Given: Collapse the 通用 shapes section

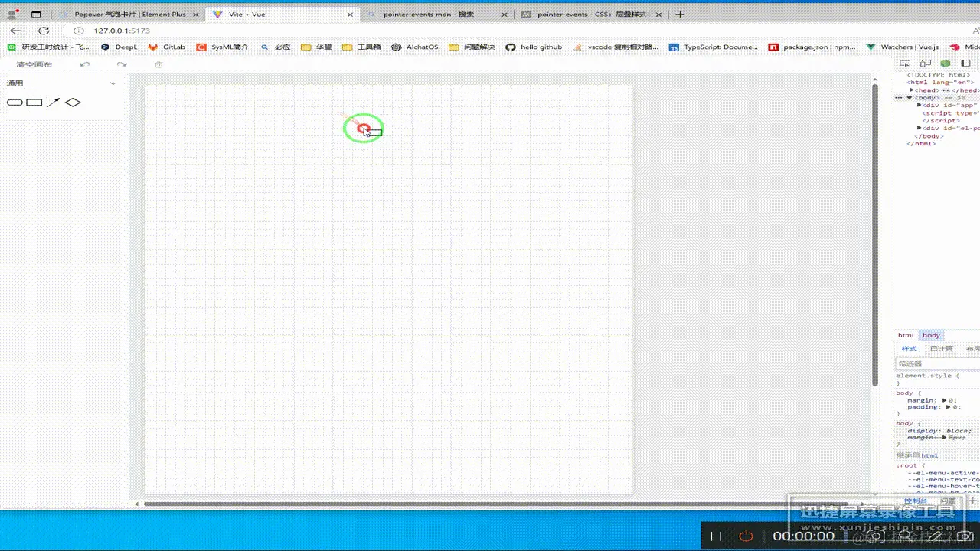Looking at the screenshot, I should pos(113,83).
